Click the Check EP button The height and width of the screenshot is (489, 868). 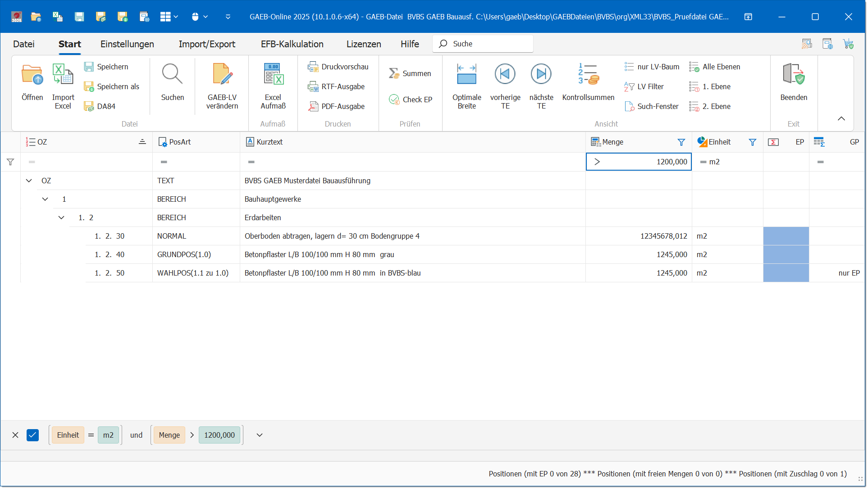[x=411, y=100]
